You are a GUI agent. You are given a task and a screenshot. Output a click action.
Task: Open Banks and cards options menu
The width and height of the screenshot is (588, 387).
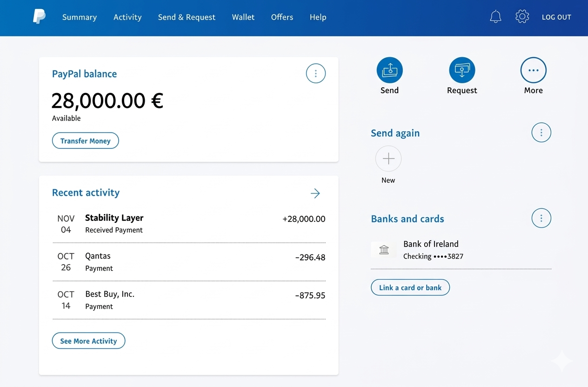pyautogui.click(x=541, y=218)
